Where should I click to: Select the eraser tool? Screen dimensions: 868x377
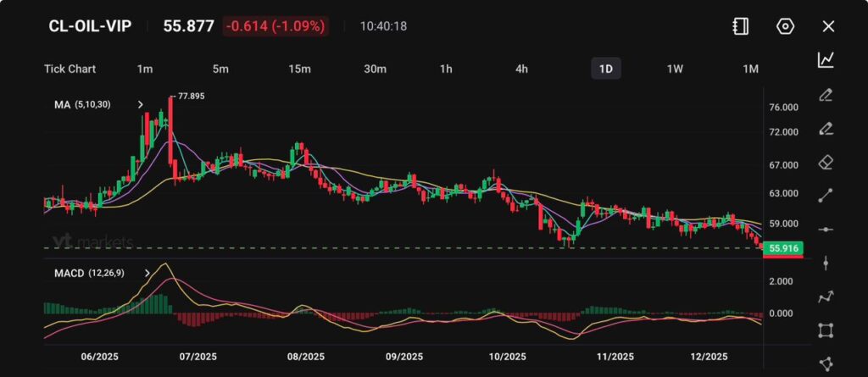826,162
